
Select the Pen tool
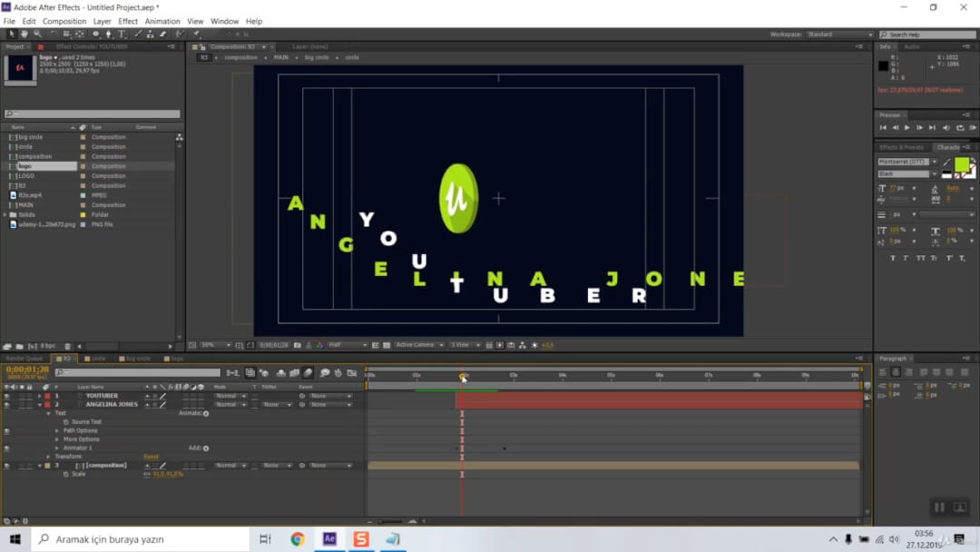pos(108,34)
